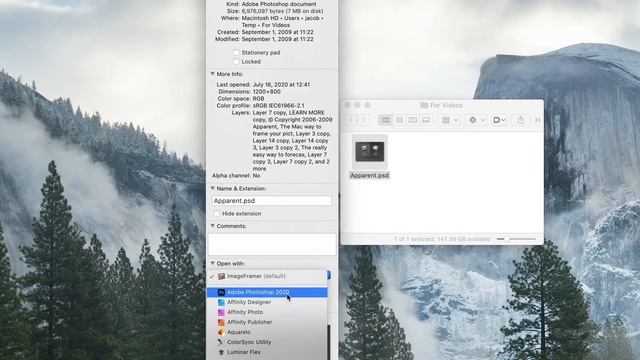Choose Affinity Designer from Open with list
640x360 pixels.
point(267,302)
